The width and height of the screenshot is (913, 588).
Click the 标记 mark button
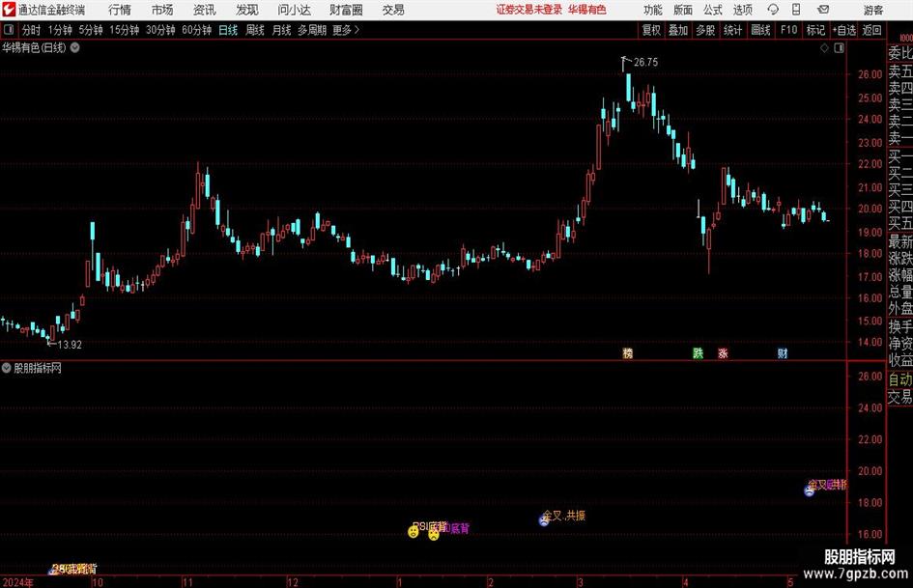(x=815, y=30)
